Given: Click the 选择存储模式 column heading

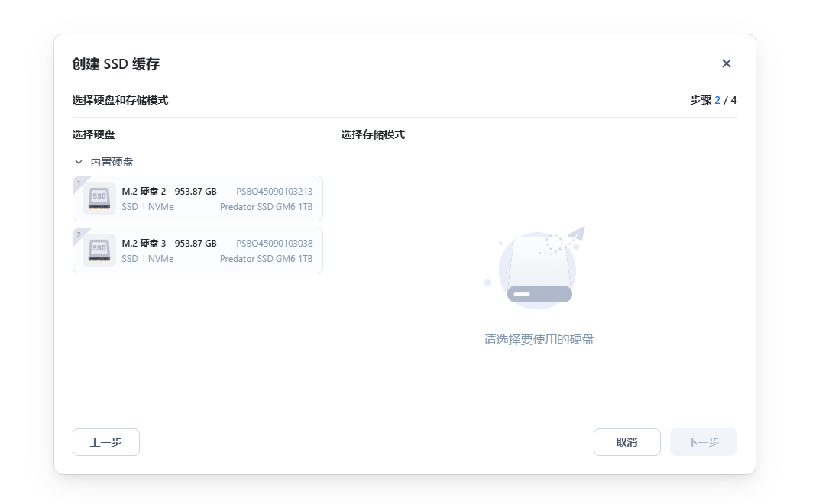Looking at the screenshot, I should [x=371, y=134].
